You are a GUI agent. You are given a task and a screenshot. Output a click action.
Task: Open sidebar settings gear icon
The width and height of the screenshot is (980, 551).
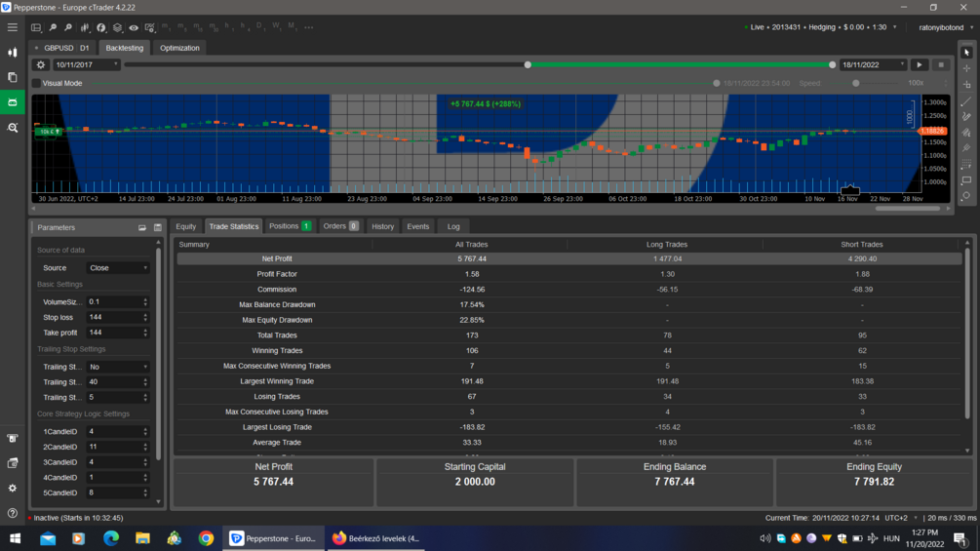(13, 489)
